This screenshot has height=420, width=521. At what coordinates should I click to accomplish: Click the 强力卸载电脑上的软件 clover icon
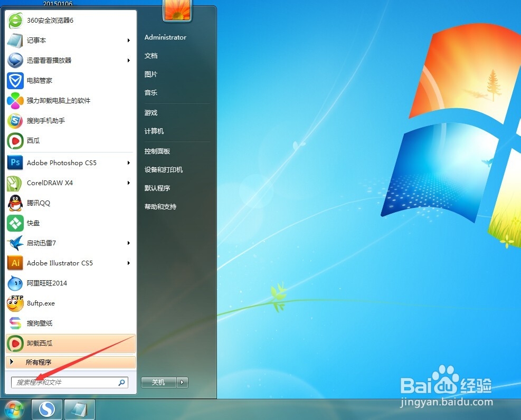pyautogui.click(x=15, y=101)
